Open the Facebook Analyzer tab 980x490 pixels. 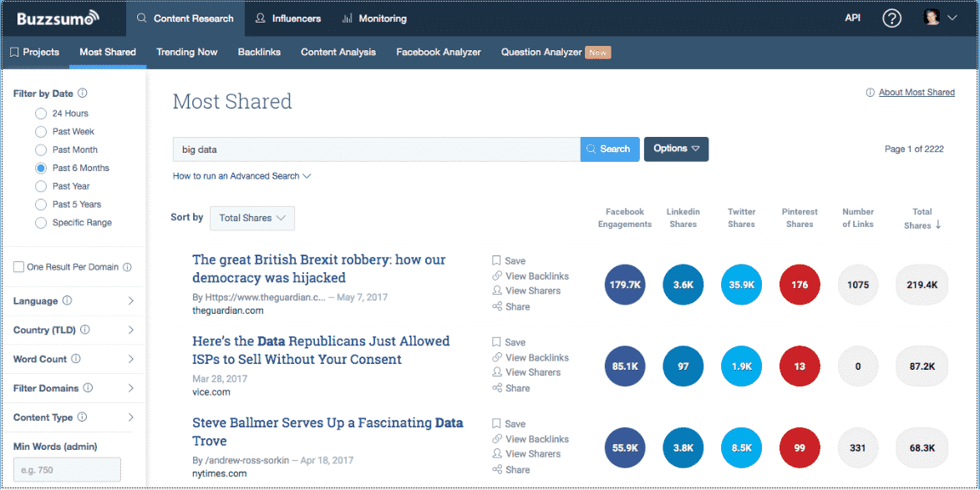438,52
